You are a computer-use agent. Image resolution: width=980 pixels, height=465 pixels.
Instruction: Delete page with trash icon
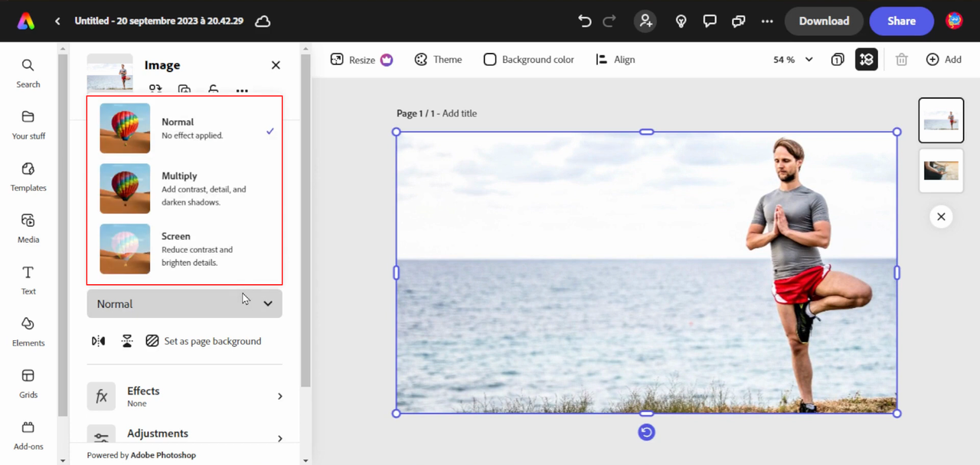(x=902, y=60)
